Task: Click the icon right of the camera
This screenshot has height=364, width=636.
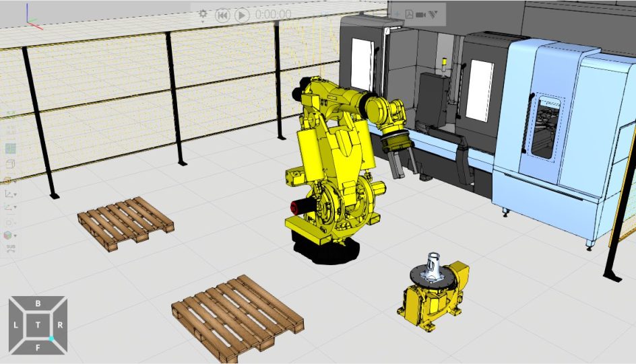Action: pos(434,14)
